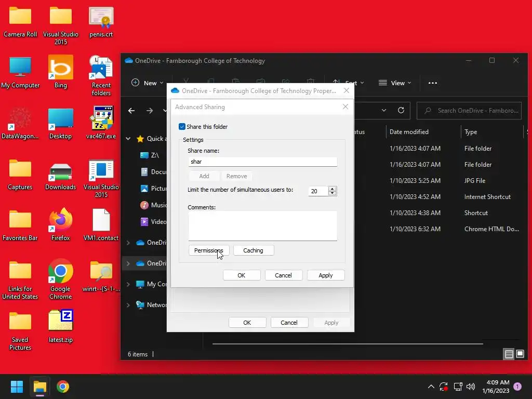Click Cancel in Advanced Sharing dialog
The width and height of the screenshot is (532, 399).
283,275
